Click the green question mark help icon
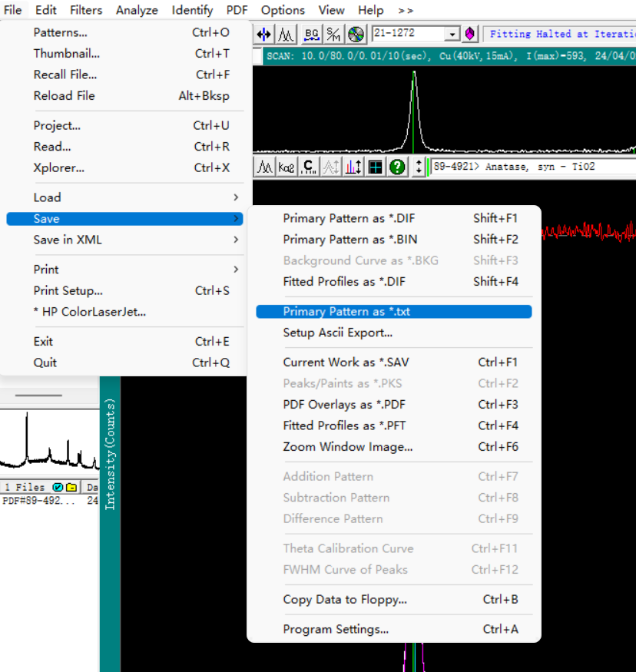The width and height of the screenshot is (636, 672). [397, 167]
